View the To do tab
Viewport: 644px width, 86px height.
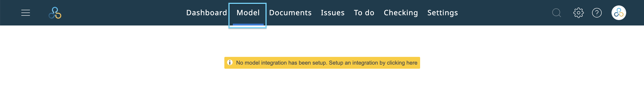click(x=364, y=13)
